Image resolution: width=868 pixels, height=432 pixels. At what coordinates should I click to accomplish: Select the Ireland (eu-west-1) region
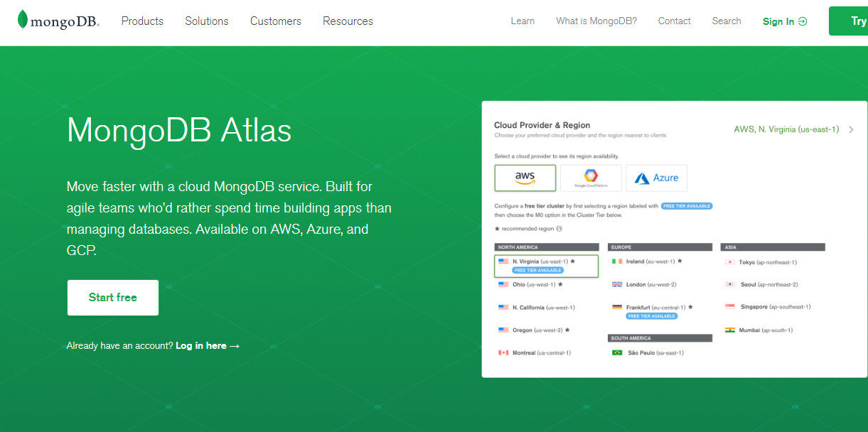pyautogui.click(x=647, y=261)
